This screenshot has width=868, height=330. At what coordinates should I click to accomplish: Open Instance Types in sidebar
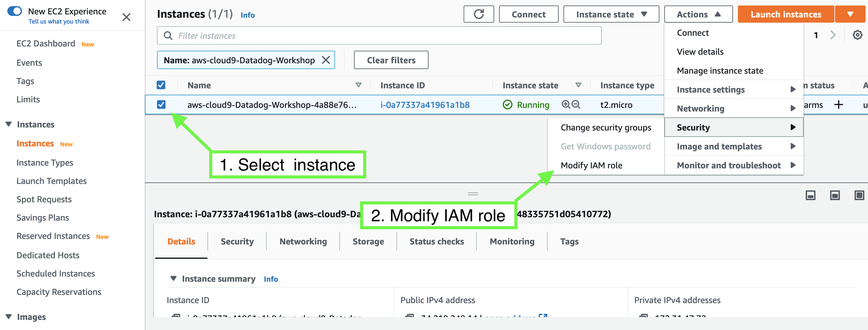pyautogui.click(x=45, y=163)
